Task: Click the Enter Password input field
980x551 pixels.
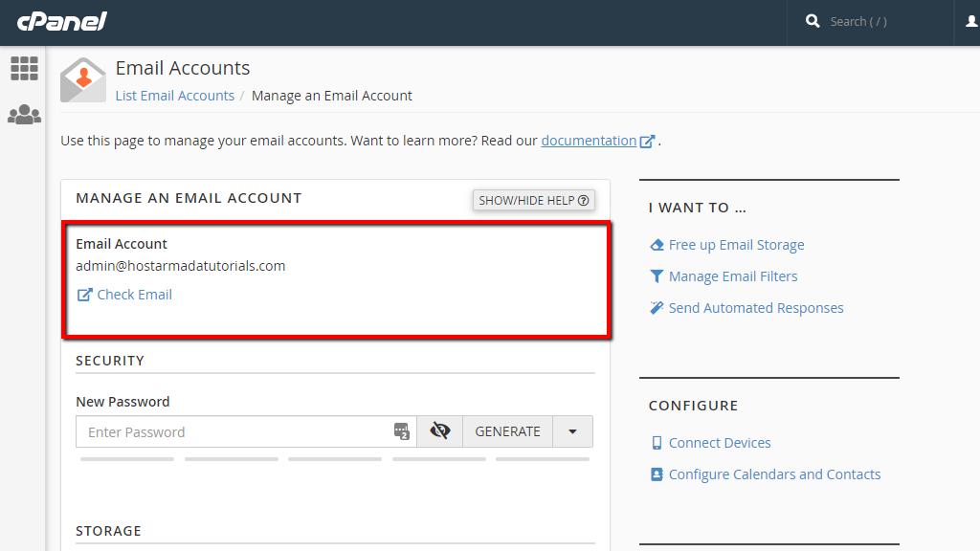Action: tap(234, 431)
